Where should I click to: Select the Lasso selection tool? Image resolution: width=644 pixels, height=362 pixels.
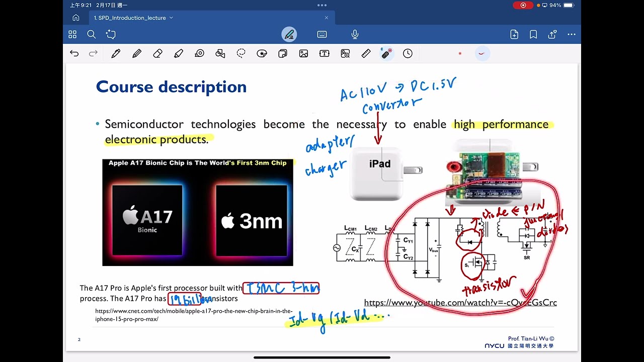(x=241, y=53)
